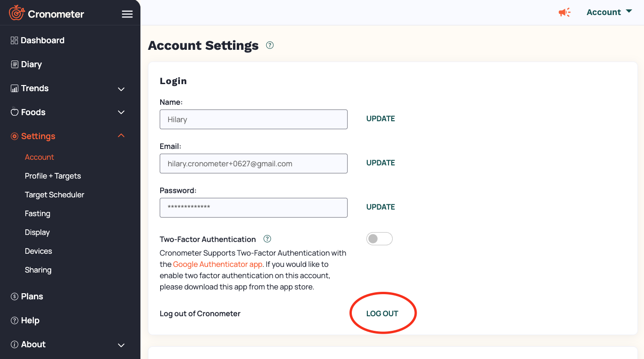The height and width of the screenshot is (359, 644).
Task: Go to Plans in the sidebar
Action: [x=32, y=297]
